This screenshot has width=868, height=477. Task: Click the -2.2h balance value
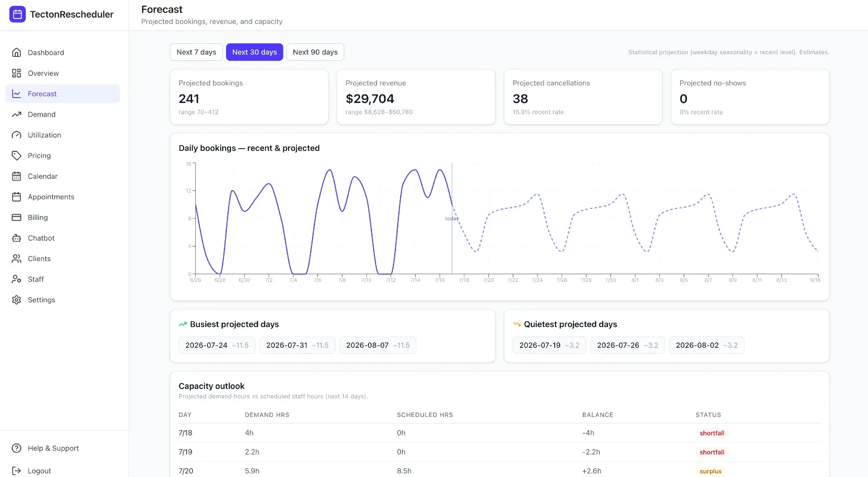tap(591, 452)
